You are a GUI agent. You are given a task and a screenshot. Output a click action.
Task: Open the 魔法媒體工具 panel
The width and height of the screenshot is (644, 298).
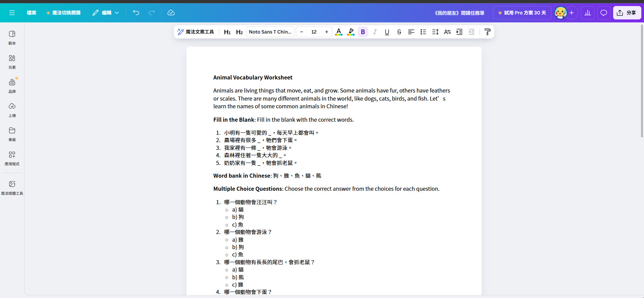pos(12,188)
